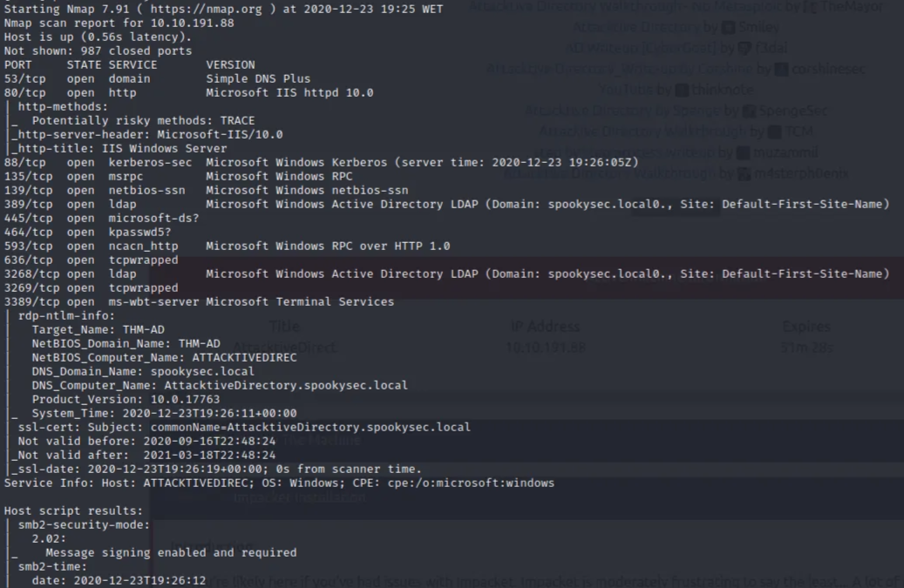Click the '80/tcp' port entry
Screen dimensions: 904x588
(x=24, y=92)
